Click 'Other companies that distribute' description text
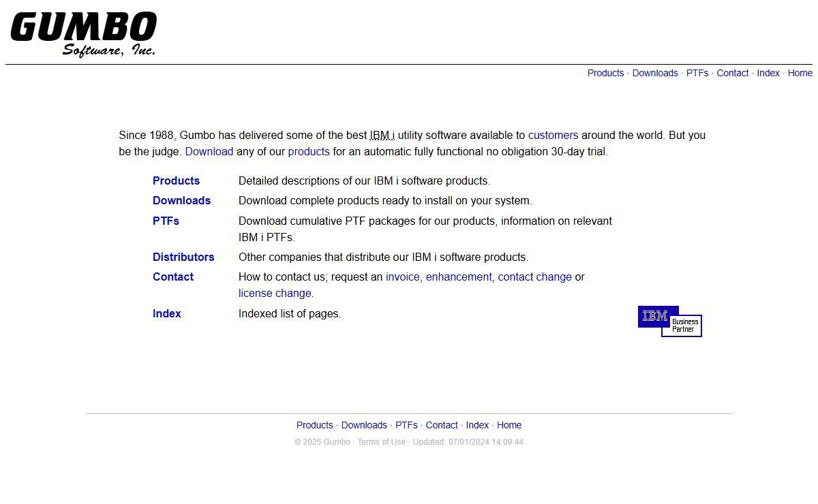 [x=383, y=257]
